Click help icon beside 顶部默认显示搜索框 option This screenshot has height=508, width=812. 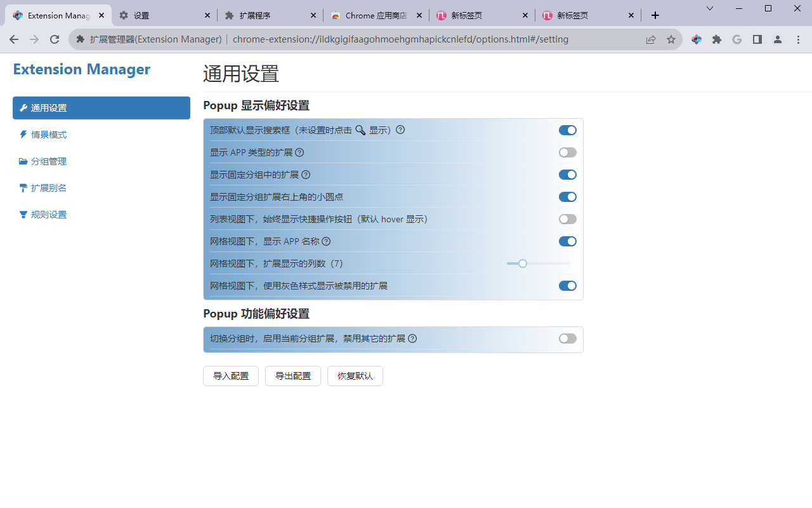[400, 130]
